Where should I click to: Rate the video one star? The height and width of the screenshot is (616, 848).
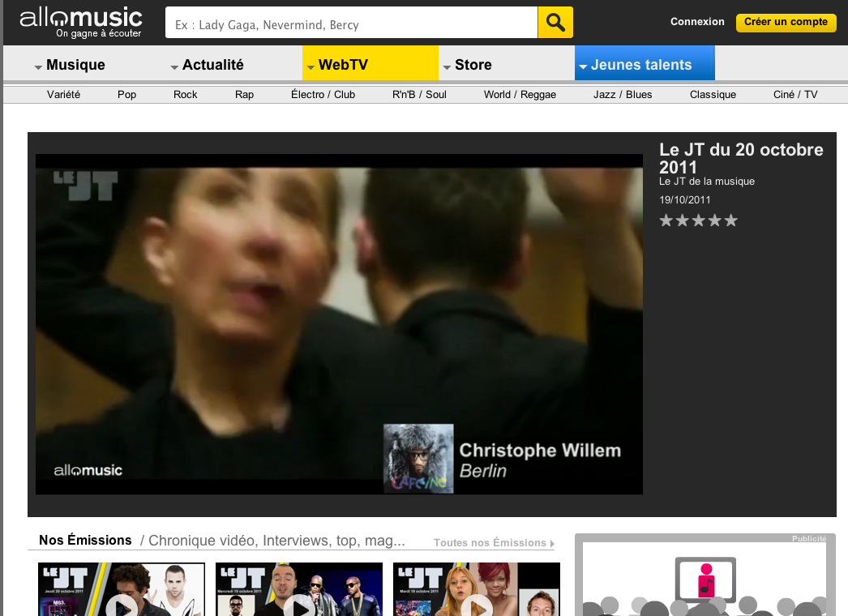click(666, 220)
